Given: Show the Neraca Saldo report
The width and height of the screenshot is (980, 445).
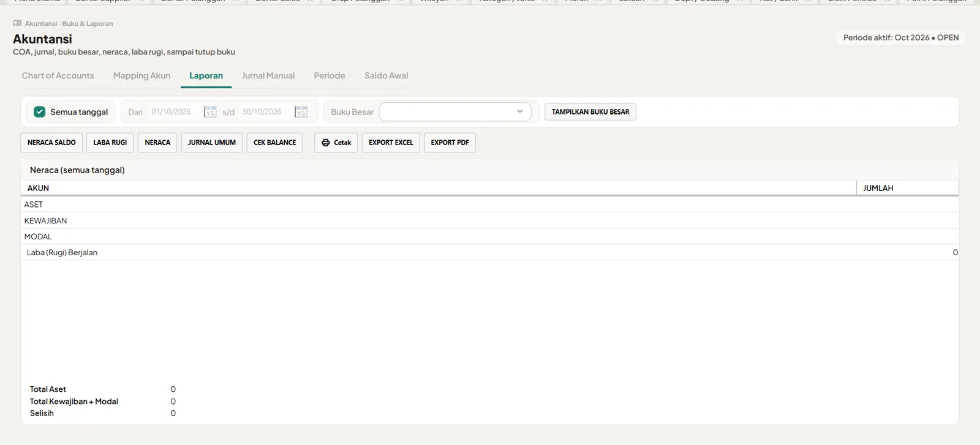Looking at the screenshot, I should point(51,143).
